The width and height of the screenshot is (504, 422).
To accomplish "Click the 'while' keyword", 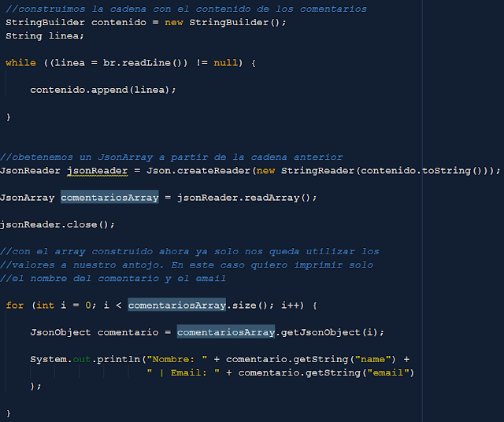I will click(x=20, y=63).
